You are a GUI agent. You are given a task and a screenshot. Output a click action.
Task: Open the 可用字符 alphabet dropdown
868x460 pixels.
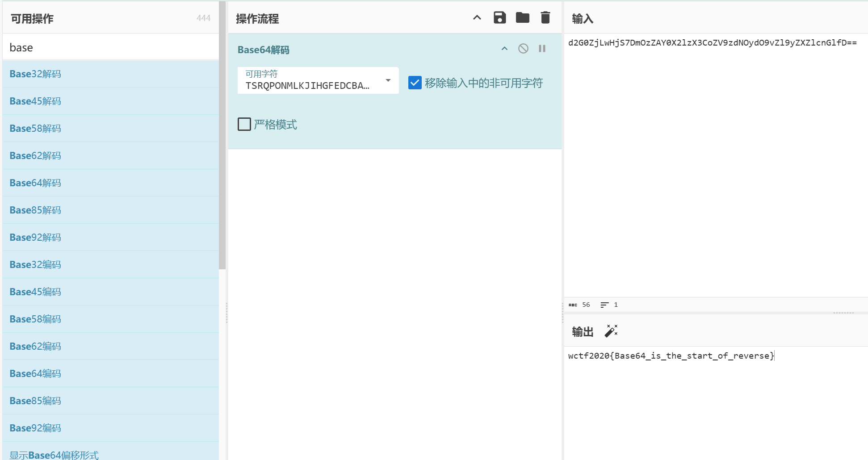388,80
